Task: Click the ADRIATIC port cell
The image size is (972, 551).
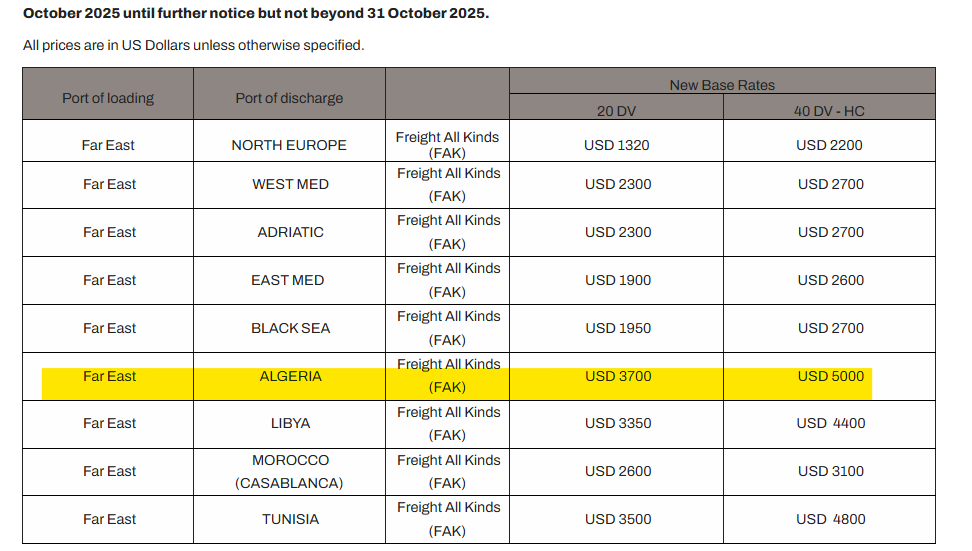Action: pyautogui.click(x=290, y=232)
